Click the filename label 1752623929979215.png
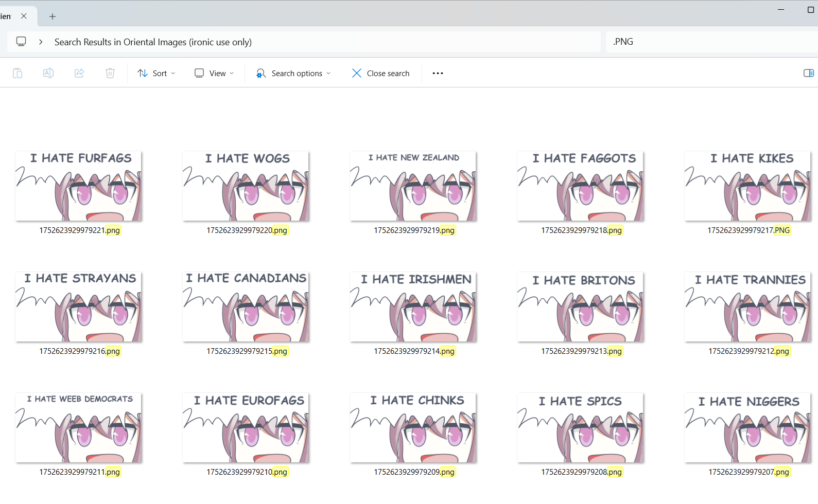Screen dimensions: 818x504 247,351
